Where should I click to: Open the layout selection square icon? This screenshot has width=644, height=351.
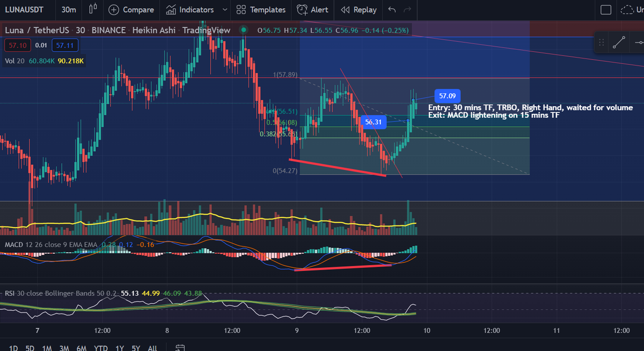coord(606,10)
